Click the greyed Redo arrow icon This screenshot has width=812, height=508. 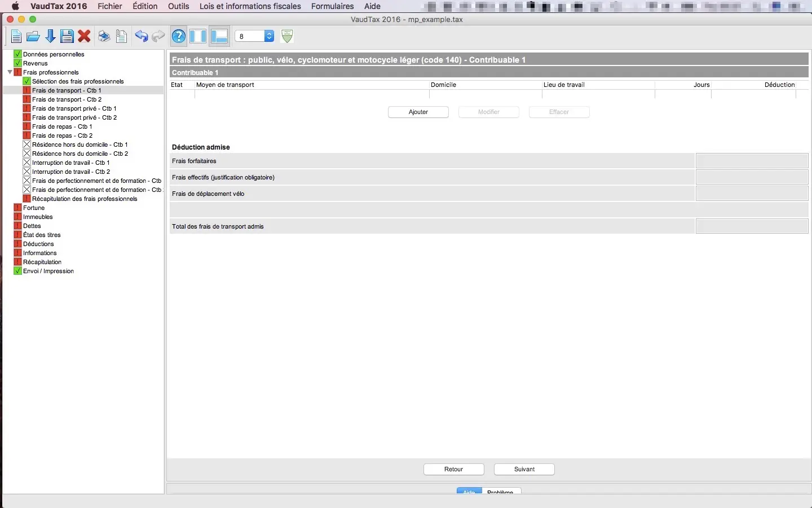pos(158,37)
